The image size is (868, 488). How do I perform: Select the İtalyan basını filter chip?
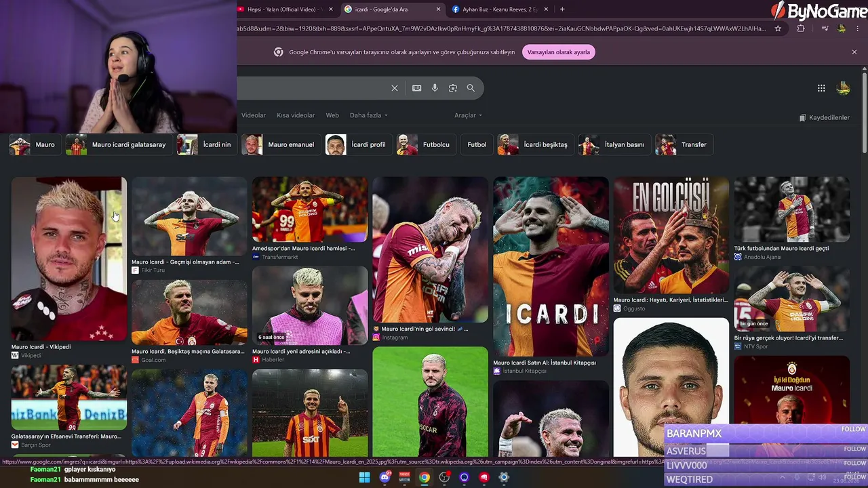(x=615, y=144)
